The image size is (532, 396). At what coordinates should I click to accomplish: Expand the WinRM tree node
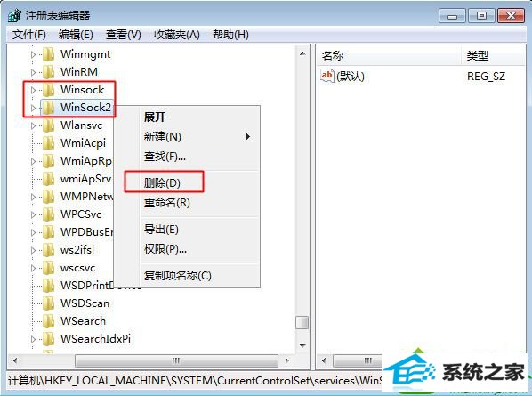33,72
